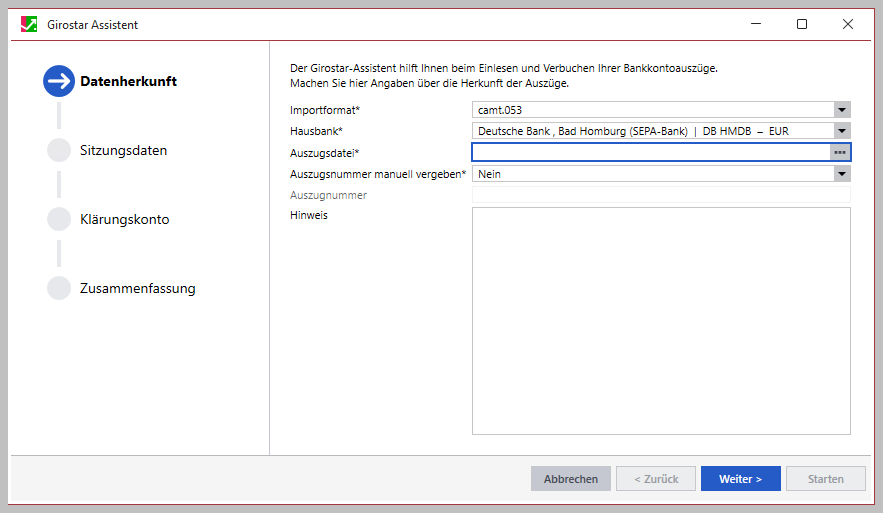Click the Klärungskonto step circle
The image size is (883, 513).
point(59,219)
